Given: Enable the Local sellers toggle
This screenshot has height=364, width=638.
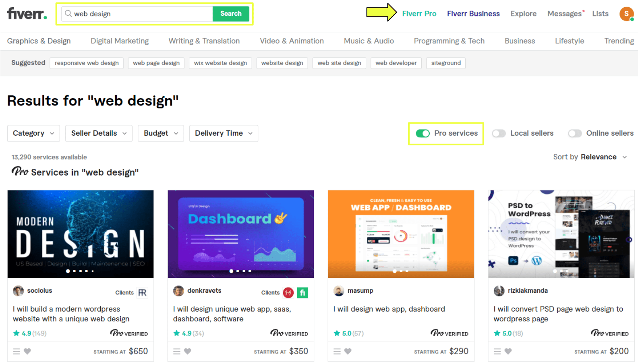Looking at the screenshot, I should point(499,133).
